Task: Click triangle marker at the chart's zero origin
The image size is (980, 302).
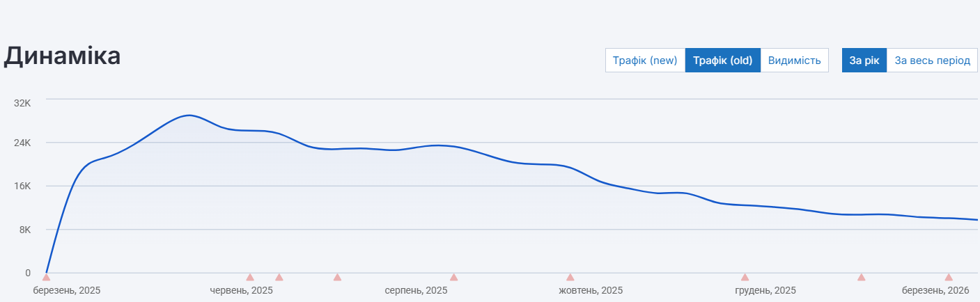Action: (46, 277)
